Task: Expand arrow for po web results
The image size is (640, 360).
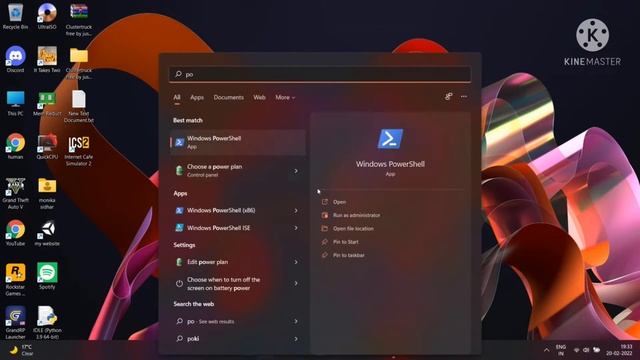Action: [x=296, y=322]
